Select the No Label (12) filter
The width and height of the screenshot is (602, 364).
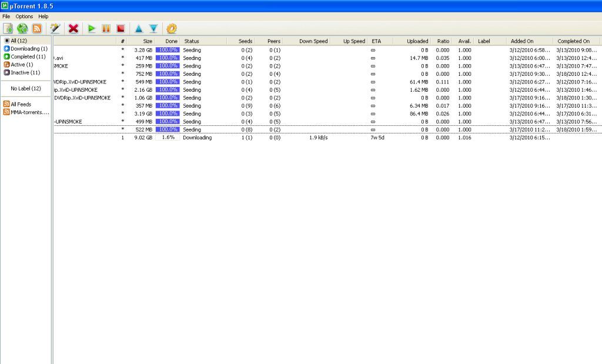[26, 88]
